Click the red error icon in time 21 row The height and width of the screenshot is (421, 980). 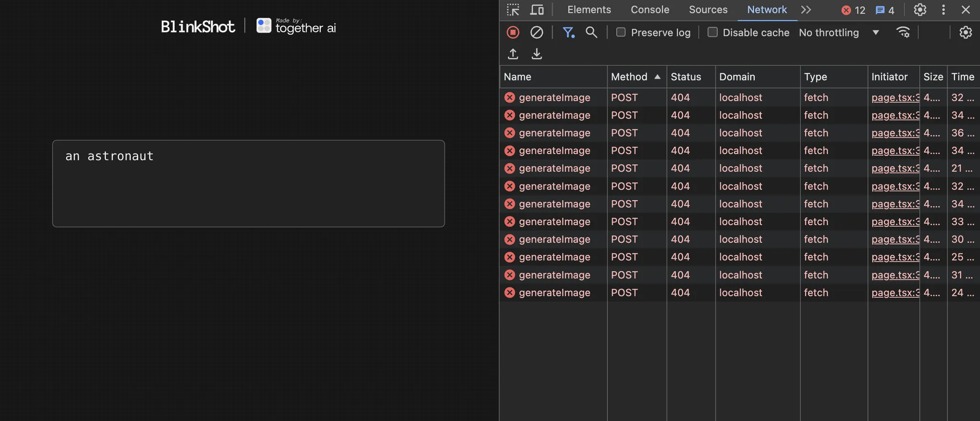[510, 168]
